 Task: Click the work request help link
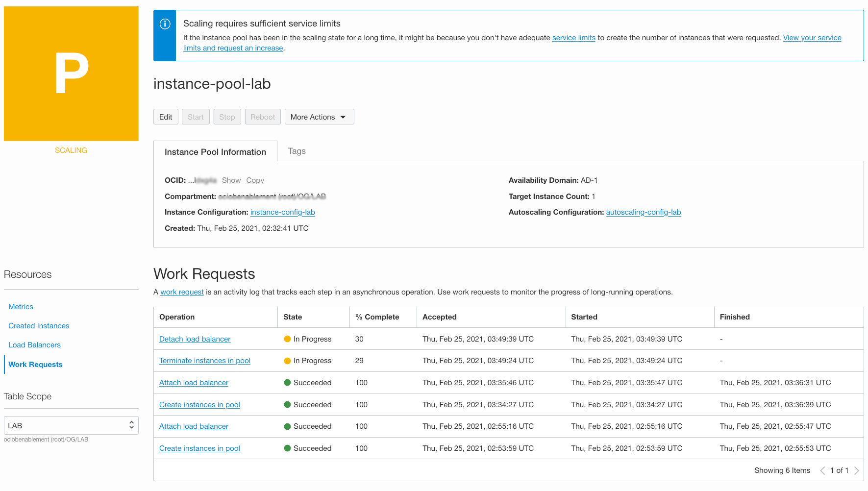tap(182, 292)
